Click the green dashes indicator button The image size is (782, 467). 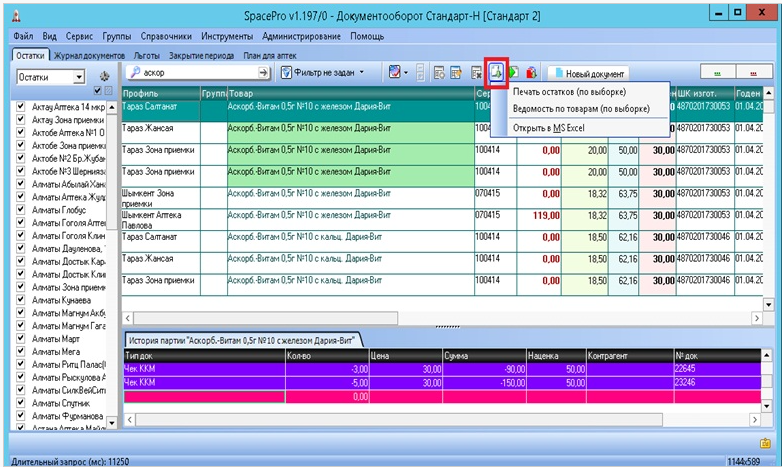pos(717,73)
